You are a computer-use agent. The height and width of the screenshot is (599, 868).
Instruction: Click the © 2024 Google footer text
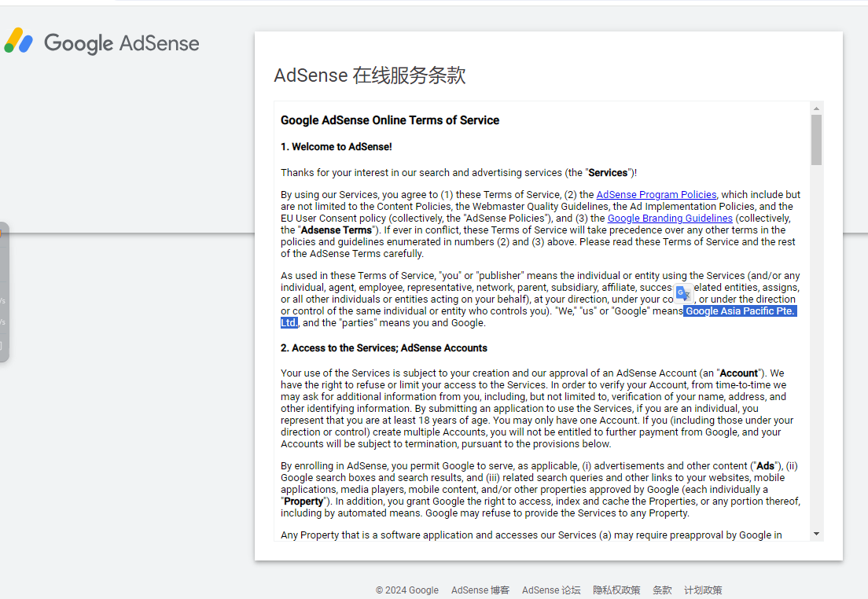pyautogui.click(x=406, y=590)
